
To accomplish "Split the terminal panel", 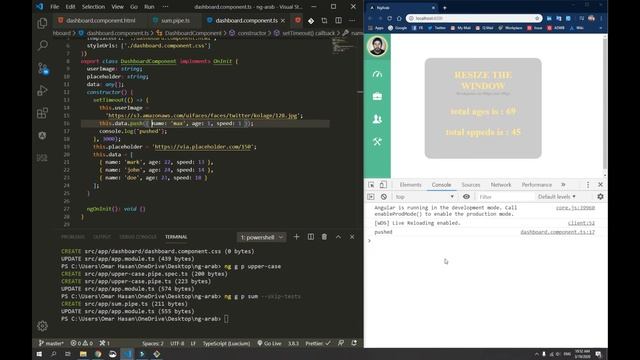I will coord(311,237).
